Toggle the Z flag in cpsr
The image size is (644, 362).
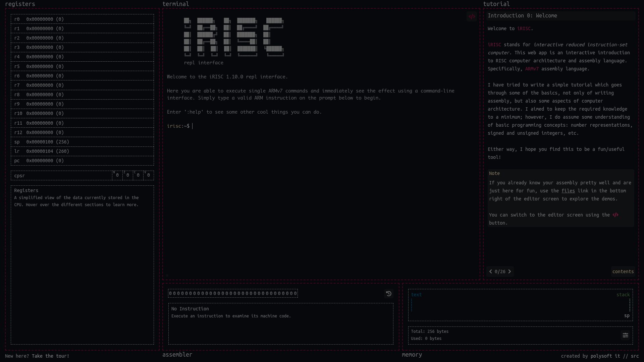(x=128, y=175)
